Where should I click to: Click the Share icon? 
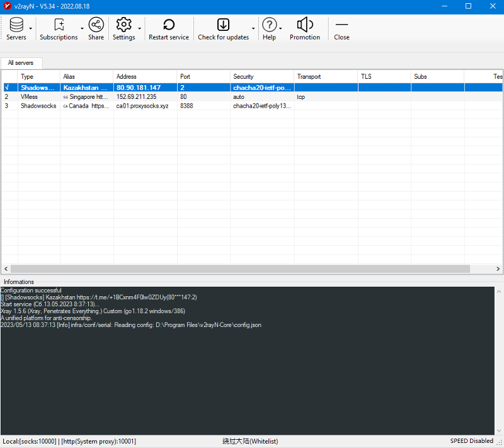pos(96,25)
